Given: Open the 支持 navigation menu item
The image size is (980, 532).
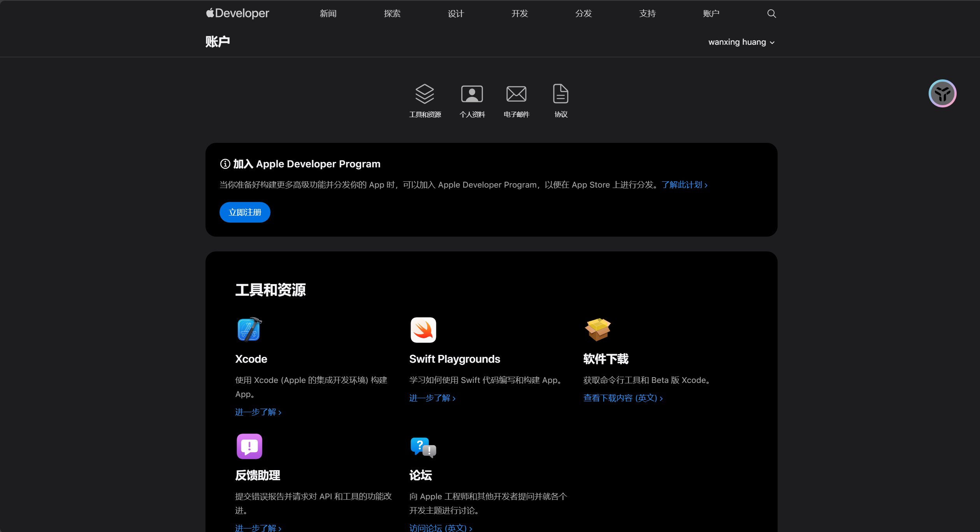Looking at the screenshot, I should (647, 14).
